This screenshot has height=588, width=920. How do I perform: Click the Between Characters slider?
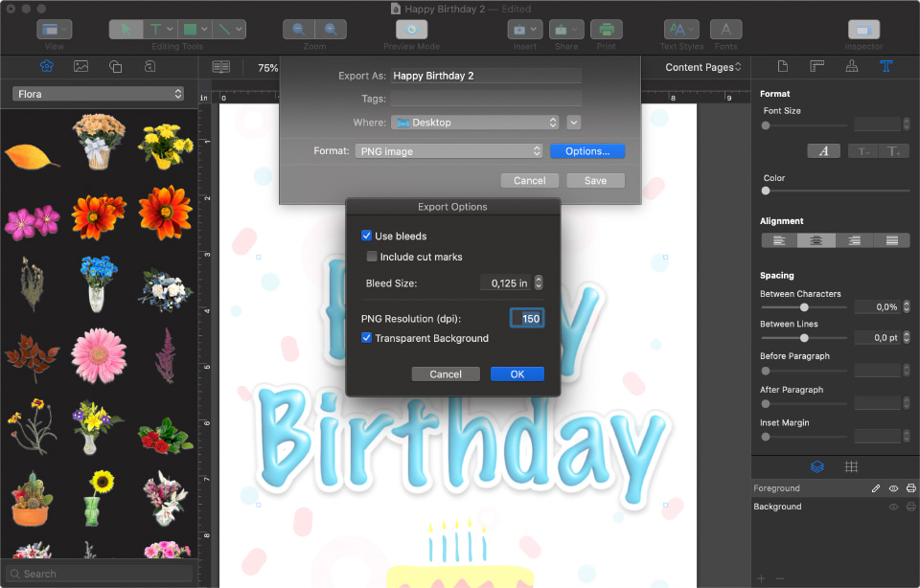click(x=804, y=307)
